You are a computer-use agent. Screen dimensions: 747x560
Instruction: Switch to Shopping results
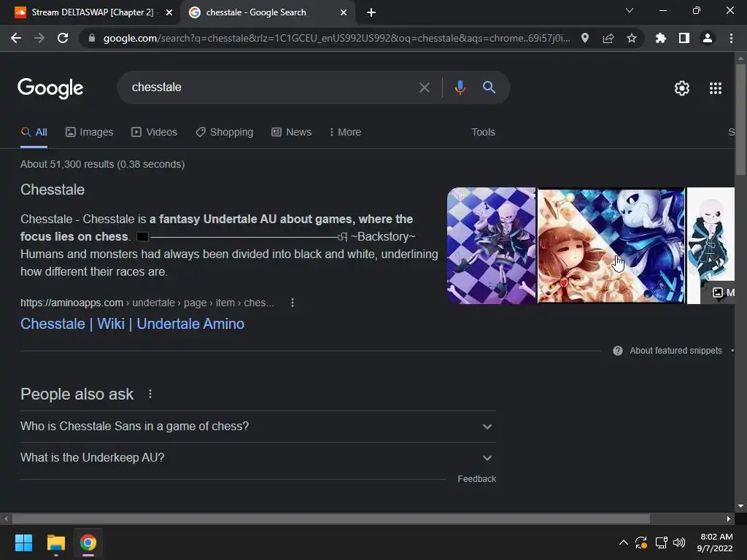(x=225, y=132)
